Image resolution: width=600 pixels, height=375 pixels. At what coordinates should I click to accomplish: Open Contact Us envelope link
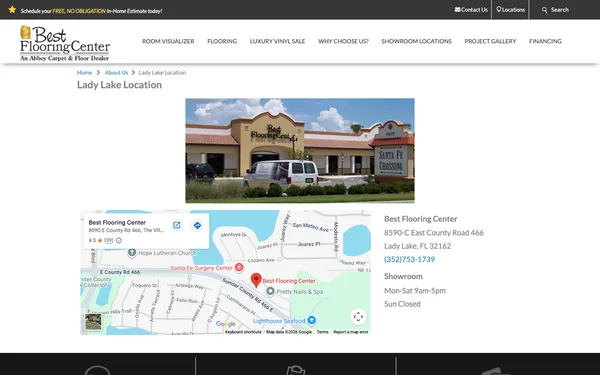(x=471, y=10)
